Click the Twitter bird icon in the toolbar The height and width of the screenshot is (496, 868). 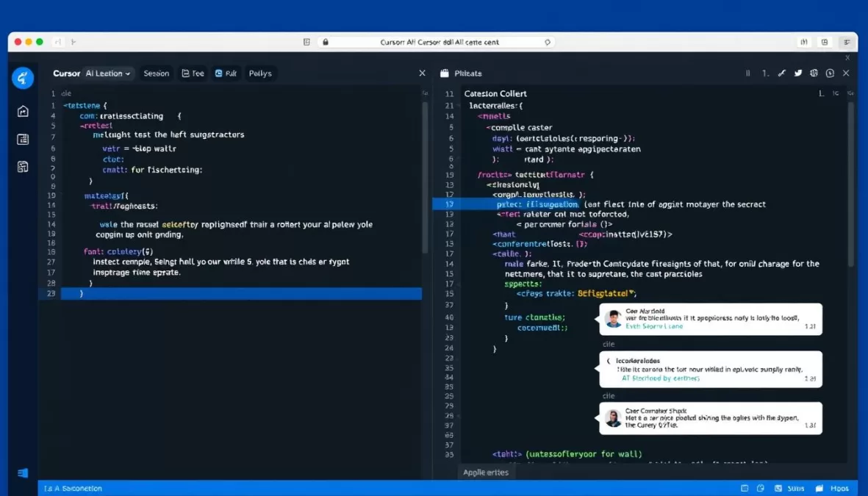coord(800,73)
